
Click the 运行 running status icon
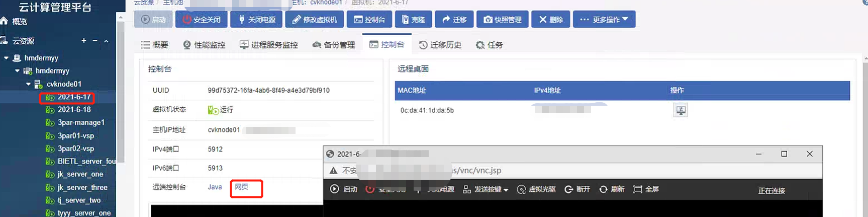click(x=213, y=110)
